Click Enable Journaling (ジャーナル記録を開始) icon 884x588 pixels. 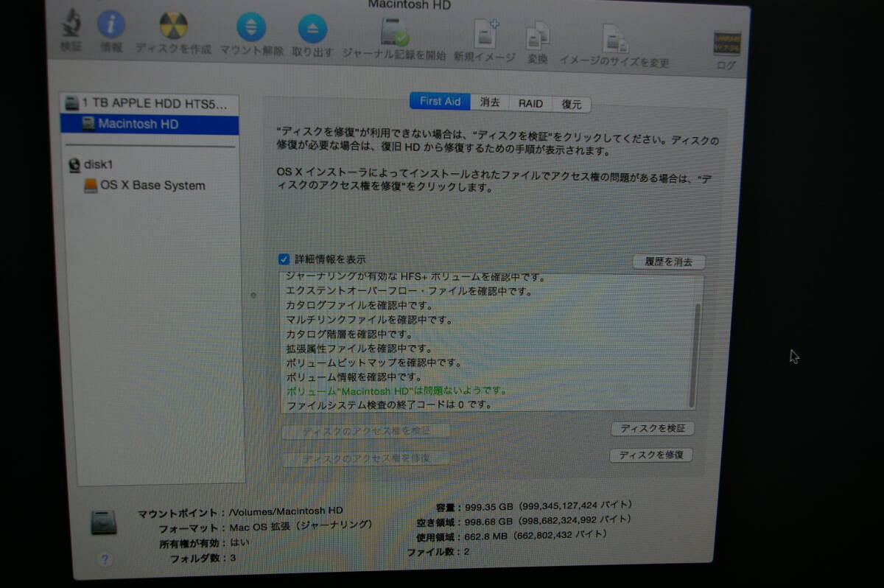tap(394, 33)
